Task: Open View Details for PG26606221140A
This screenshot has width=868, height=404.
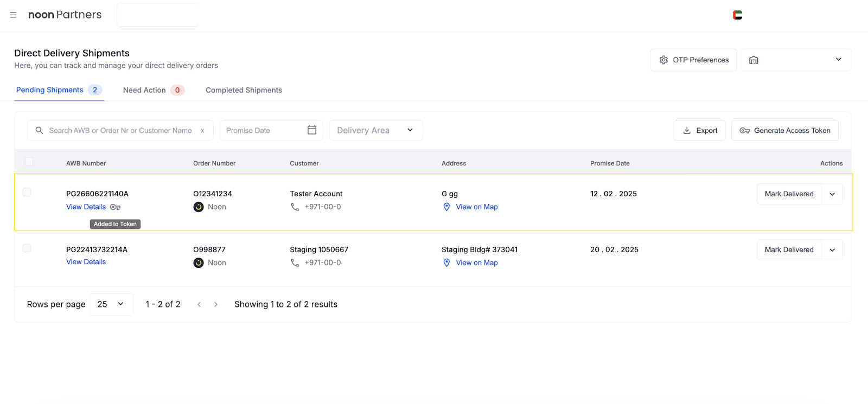Action: click(x=86, y=207)
